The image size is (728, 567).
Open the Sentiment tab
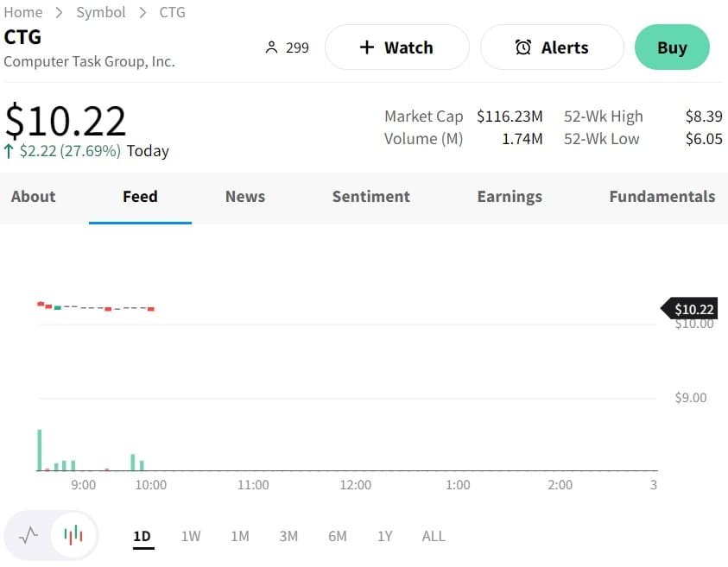[371, 197]
